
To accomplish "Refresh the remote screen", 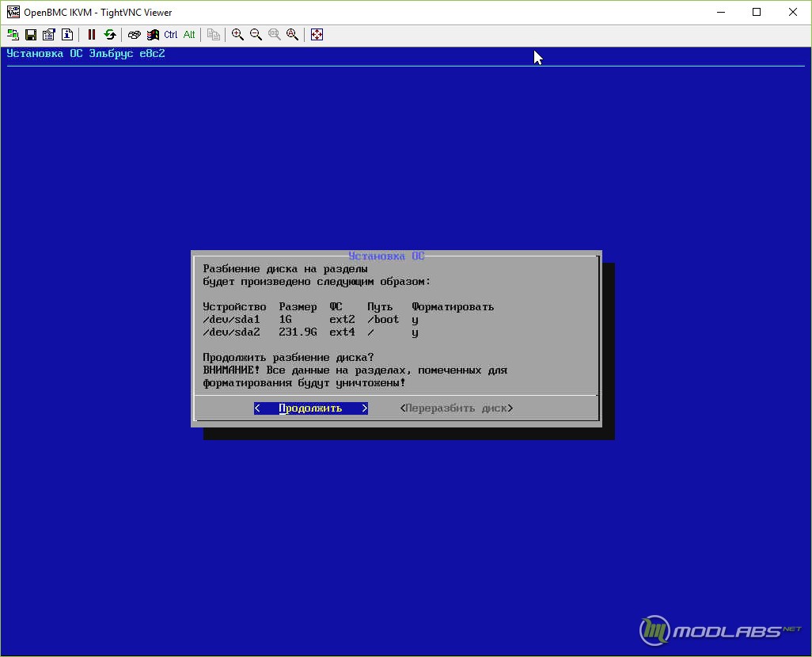I will coord(110,35).
